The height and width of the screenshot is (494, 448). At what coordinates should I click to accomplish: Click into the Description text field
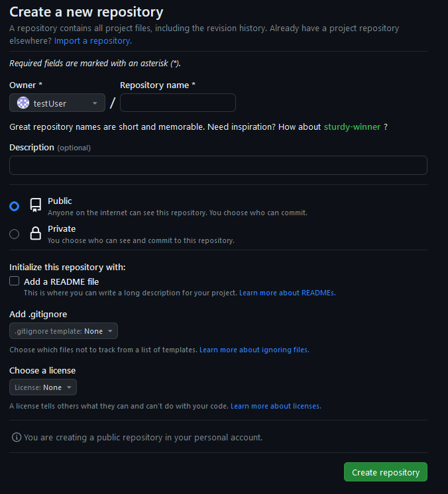click(218, 166)
